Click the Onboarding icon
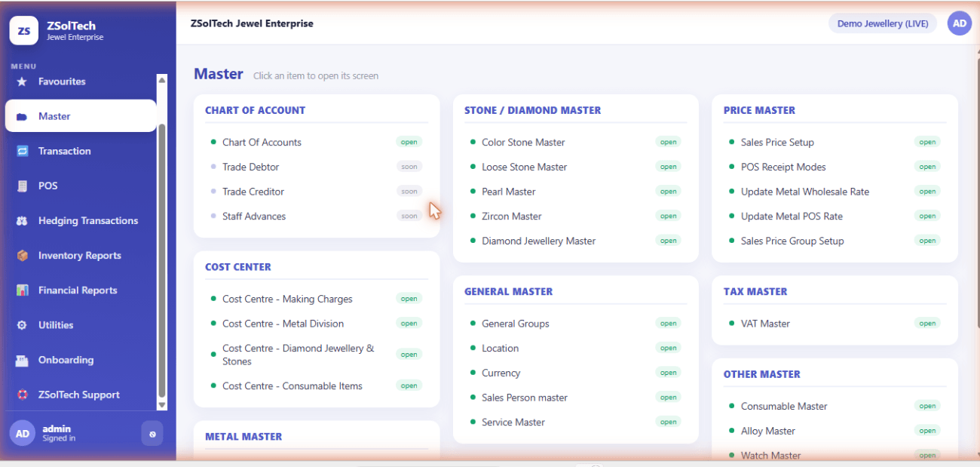Screen dimensions: 980x467 tap(22, 360)
